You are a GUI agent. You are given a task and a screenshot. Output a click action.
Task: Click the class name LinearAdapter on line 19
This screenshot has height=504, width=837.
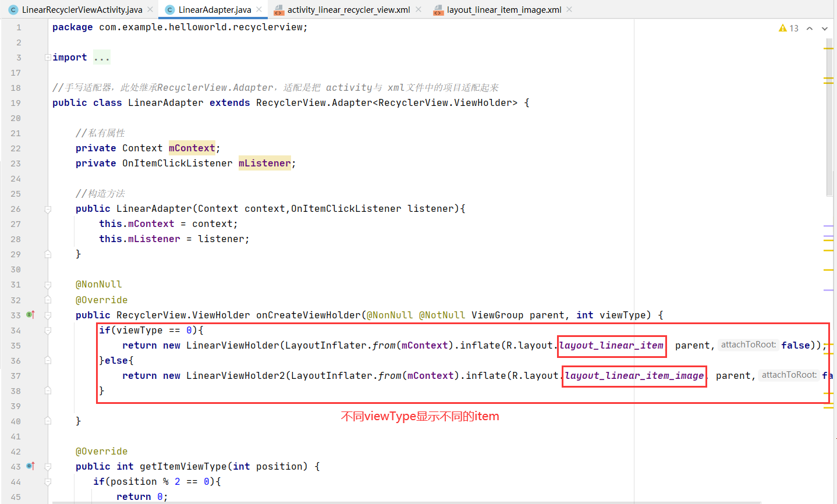[x=166, y=102]
